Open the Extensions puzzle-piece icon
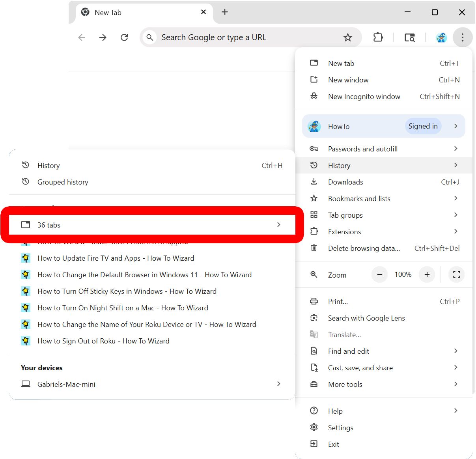Viewport: 476px width, 459px height. pos(378,37)
